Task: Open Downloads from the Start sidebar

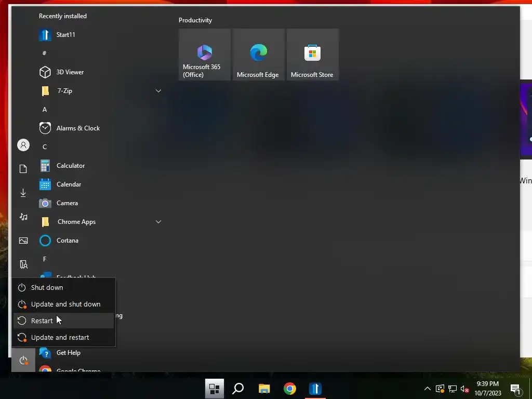Action: coord(23,193)
